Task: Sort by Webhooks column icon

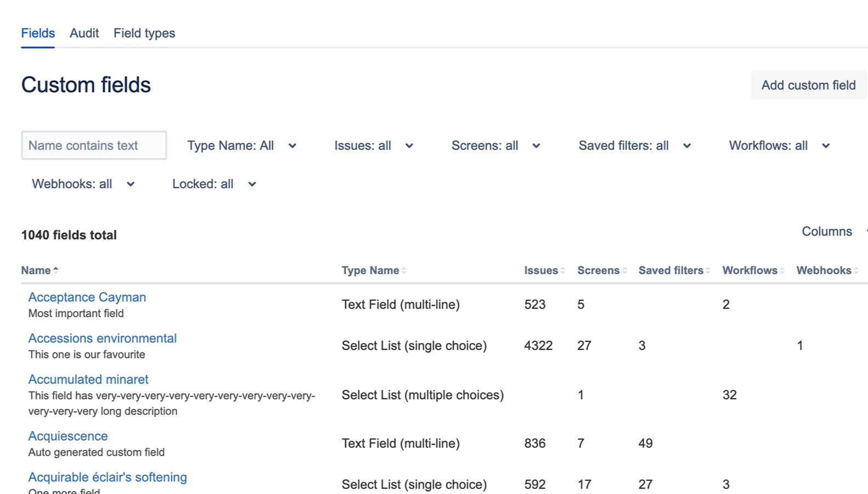Action: point(856,271)
